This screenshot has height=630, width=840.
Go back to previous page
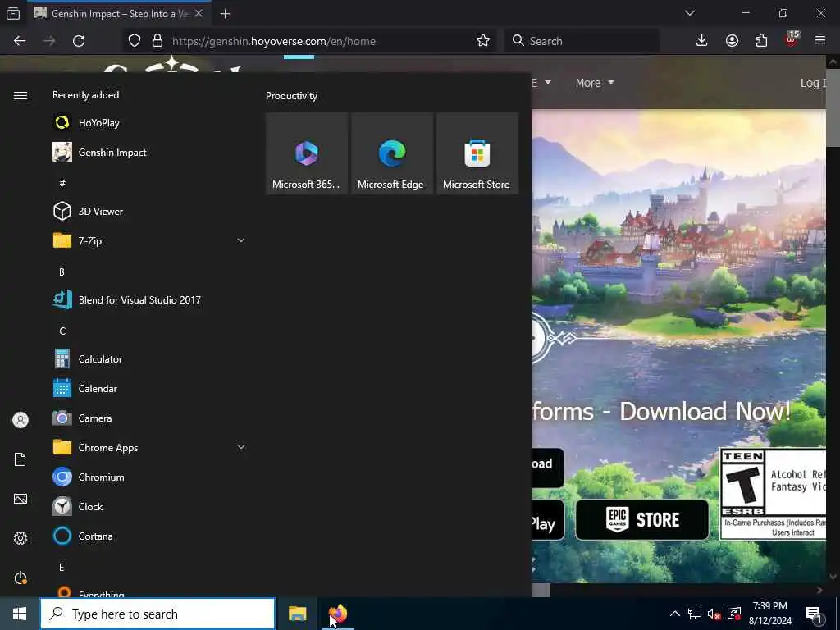click(20, 41)
